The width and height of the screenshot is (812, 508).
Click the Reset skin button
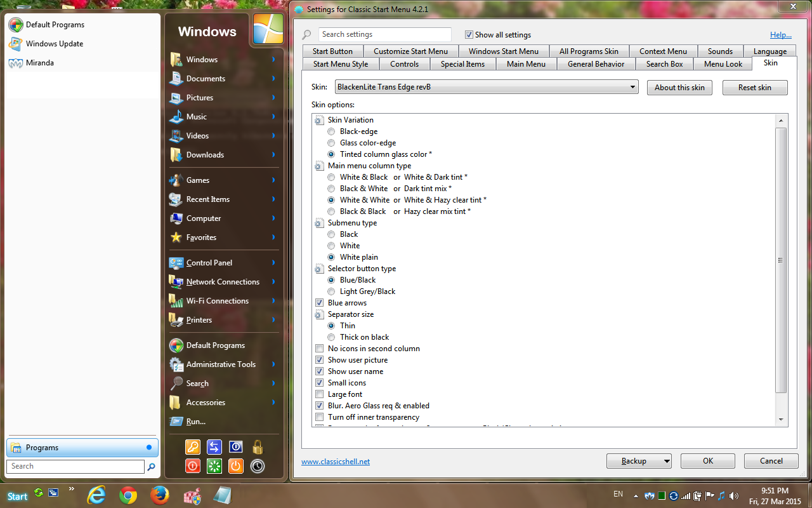[755, 88]
